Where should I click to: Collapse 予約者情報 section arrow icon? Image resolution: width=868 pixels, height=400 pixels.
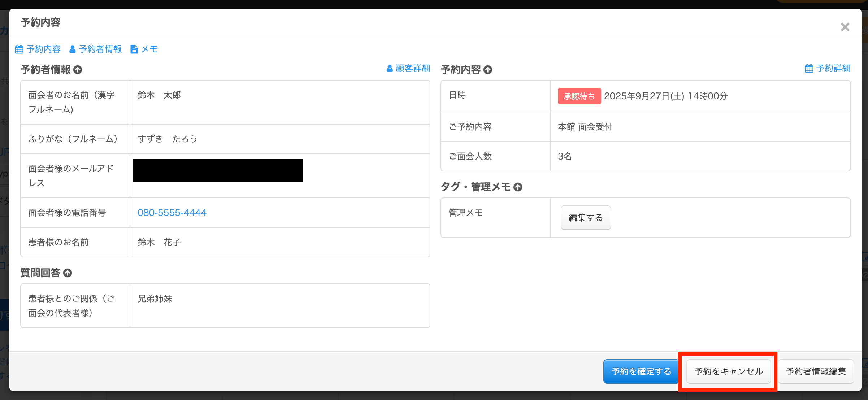coord(78,70)
